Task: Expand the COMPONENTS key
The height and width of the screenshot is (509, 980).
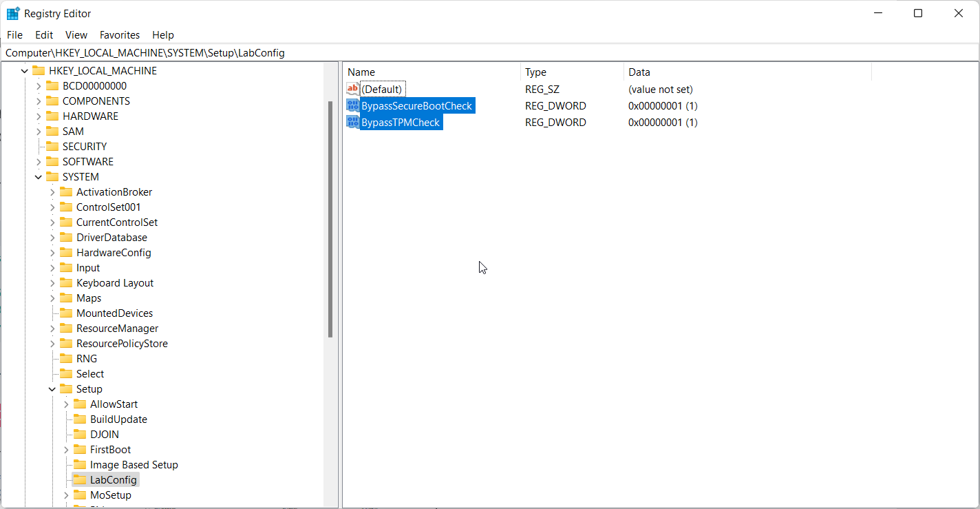Action: pos(39,101)
